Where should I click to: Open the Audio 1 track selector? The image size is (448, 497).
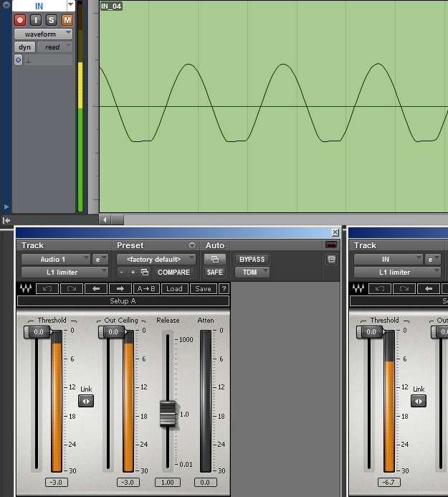pos(55,259)
